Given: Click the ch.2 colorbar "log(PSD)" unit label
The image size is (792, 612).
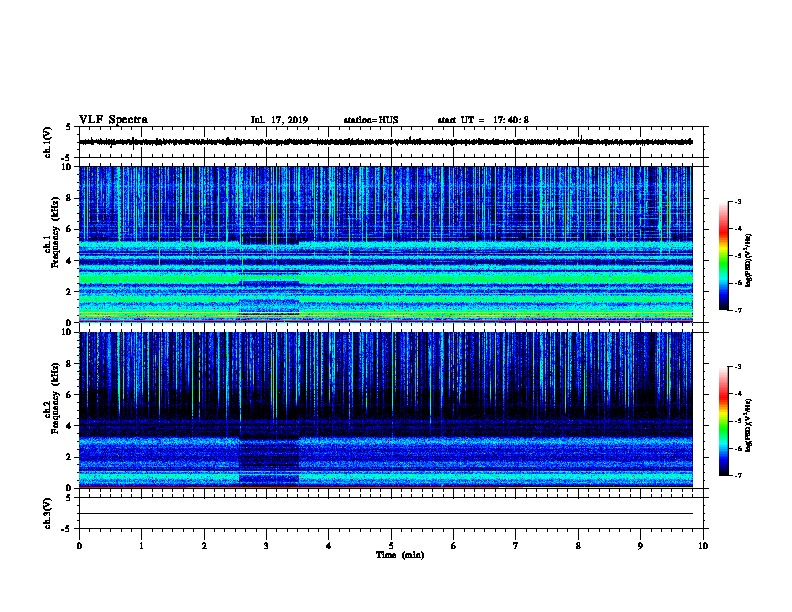Looking at the screenshot, I should pyautogui.click(x=749, y=425).
